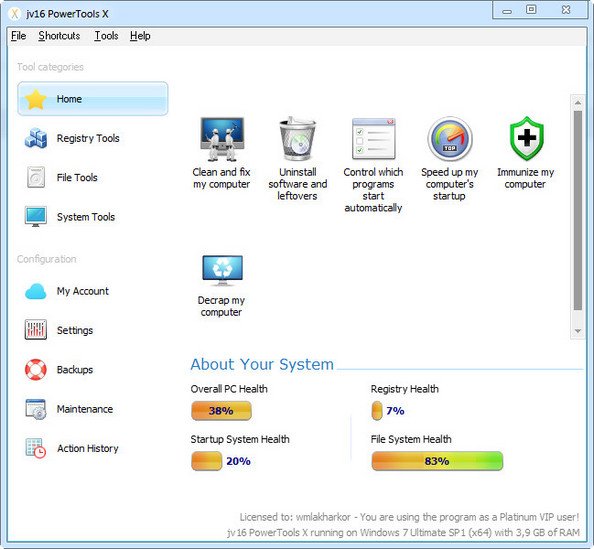Screen dimensions: 594x549
Task: Open Uninstall software trash bin icon
Action: [297, 138]
